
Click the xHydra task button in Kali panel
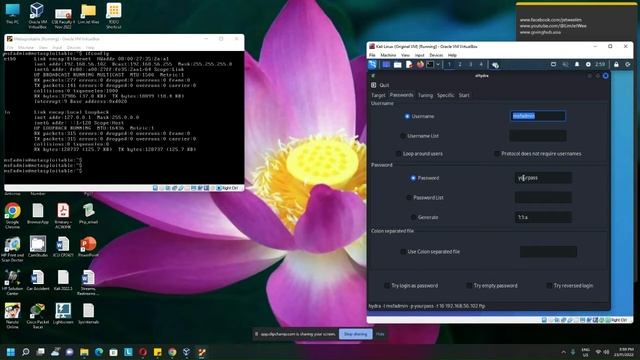click(495, 65)
